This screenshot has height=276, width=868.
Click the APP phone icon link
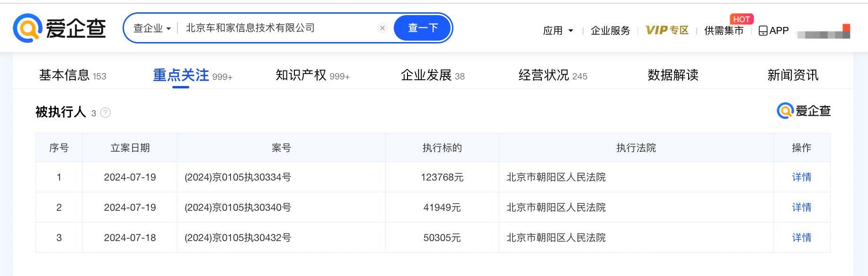[x=773, y=31]
